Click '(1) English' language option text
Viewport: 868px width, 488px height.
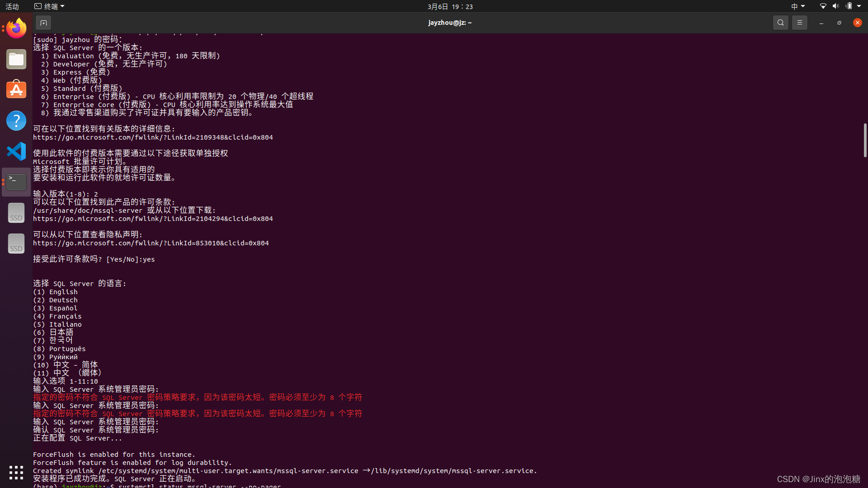pyautogui.click(x=55, y=292)
